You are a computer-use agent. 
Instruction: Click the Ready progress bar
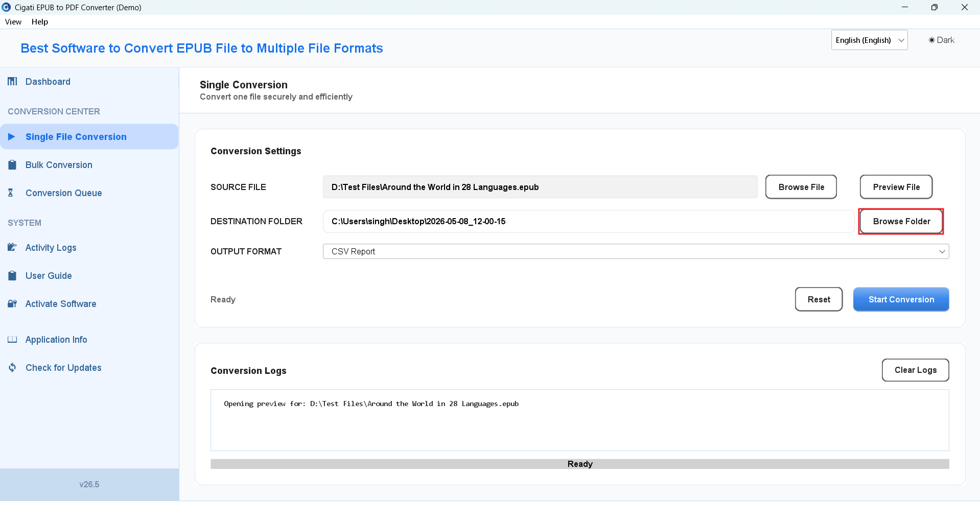point(579,464)
